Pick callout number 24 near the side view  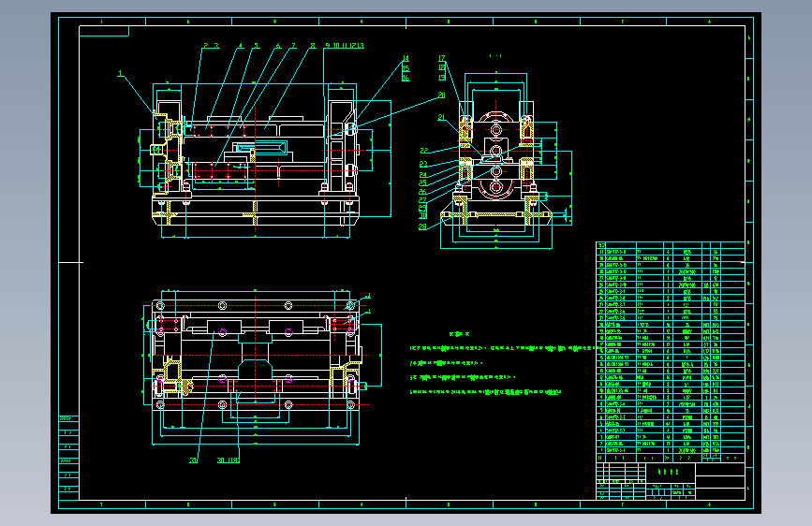tap(423, 175)
